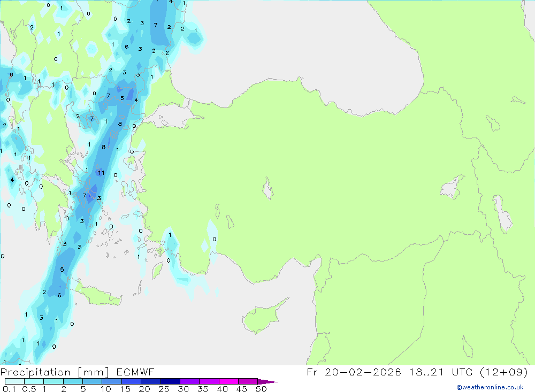Choose the 2–5 mm legend color box
535x392 pixels.
pos(73,381)
